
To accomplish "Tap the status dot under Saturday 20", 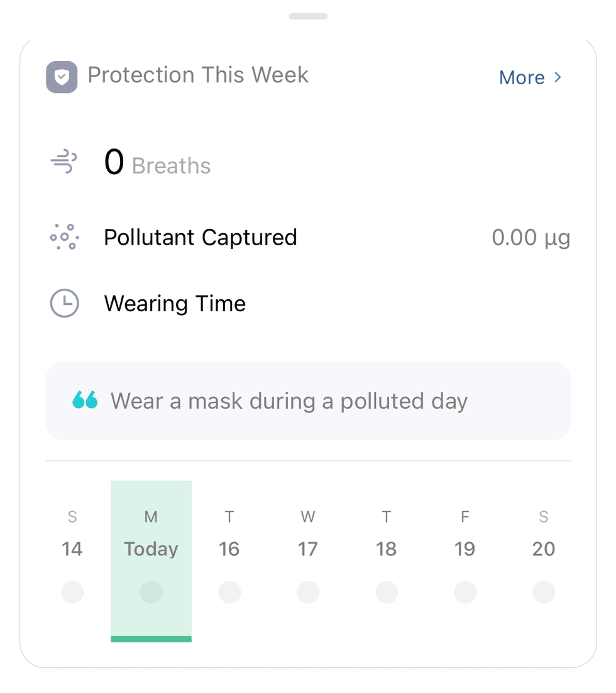I will coord(544,592).
